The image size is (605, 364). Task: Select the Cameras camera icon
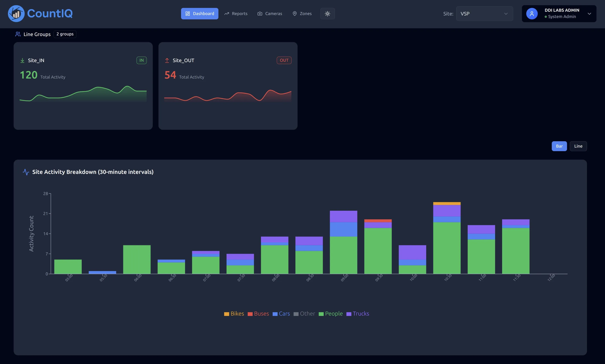click(x=259, y=13)
